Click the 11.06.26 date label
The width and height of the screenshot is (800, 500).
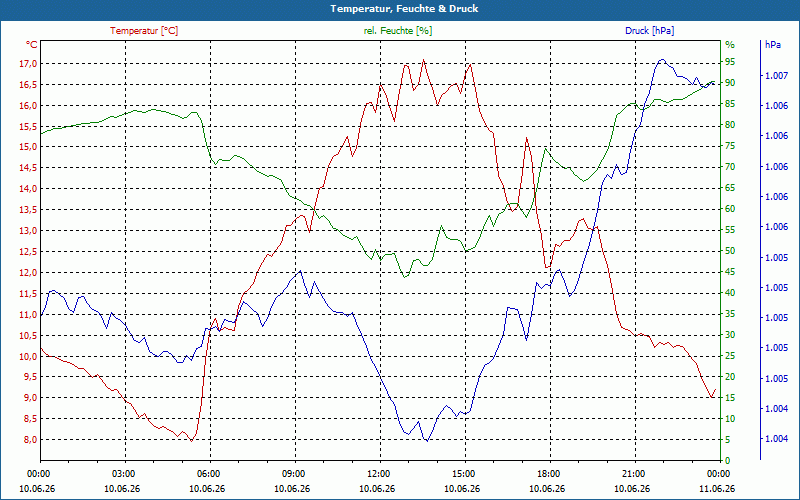717,489
